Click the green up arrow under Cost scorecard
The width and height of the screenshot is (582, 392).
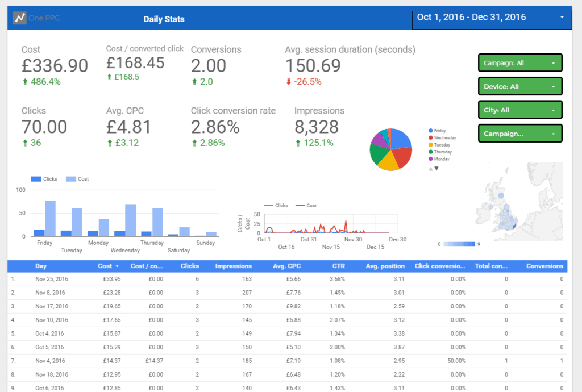tap(25, 82)
